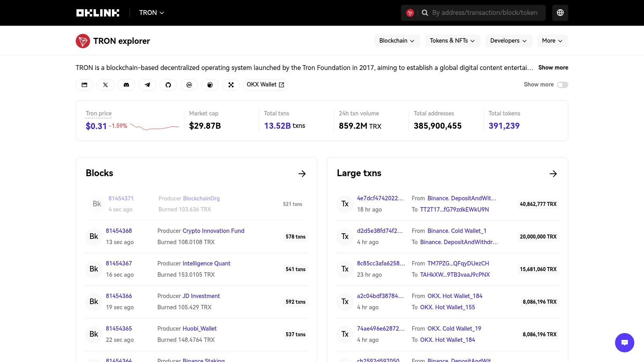Viewport: 644px width, 362px height.
Task: Click the More navigation menu
Action: click(x=553, y=41)
